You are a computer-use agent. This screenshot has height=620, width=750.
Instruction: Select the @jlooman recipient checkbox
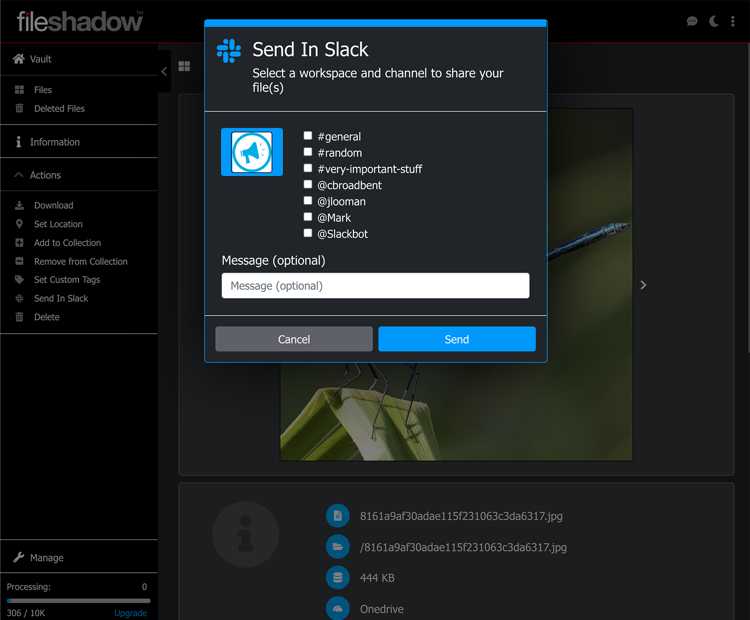(308, 201)
